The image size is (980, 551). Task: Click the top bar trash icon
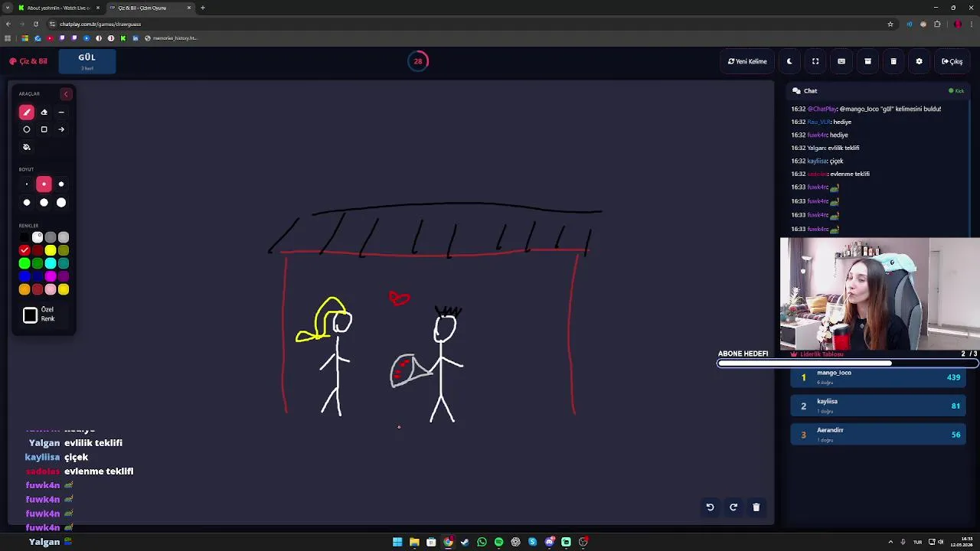(x=893, y=61)
